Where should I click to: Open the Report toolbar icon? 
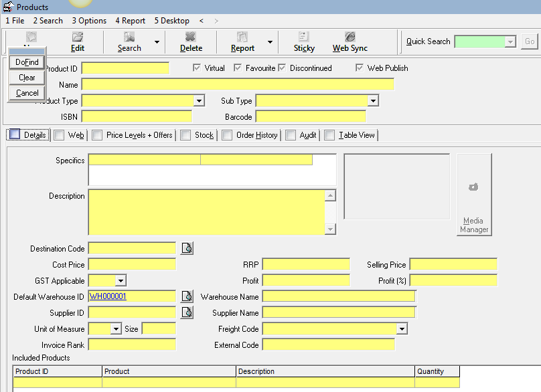tap(242, 37)
